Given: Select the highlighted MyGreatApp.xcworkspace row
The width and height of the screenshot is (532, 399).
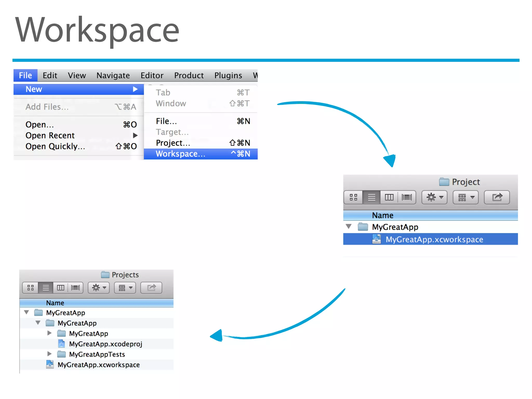Looking at the screenshot, I should tap(434, 239).
